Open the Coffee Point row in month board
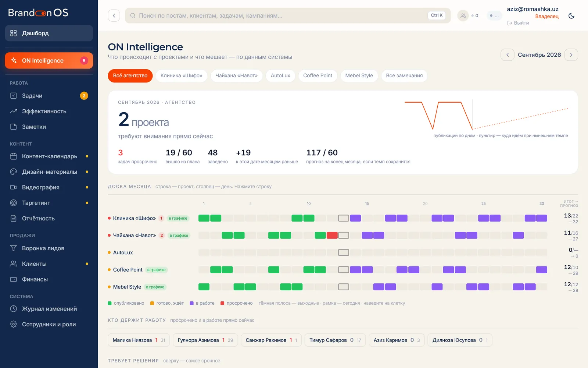The width and height of the screenshot is (588, 368). pyautogui.click(x=343, y=270)
